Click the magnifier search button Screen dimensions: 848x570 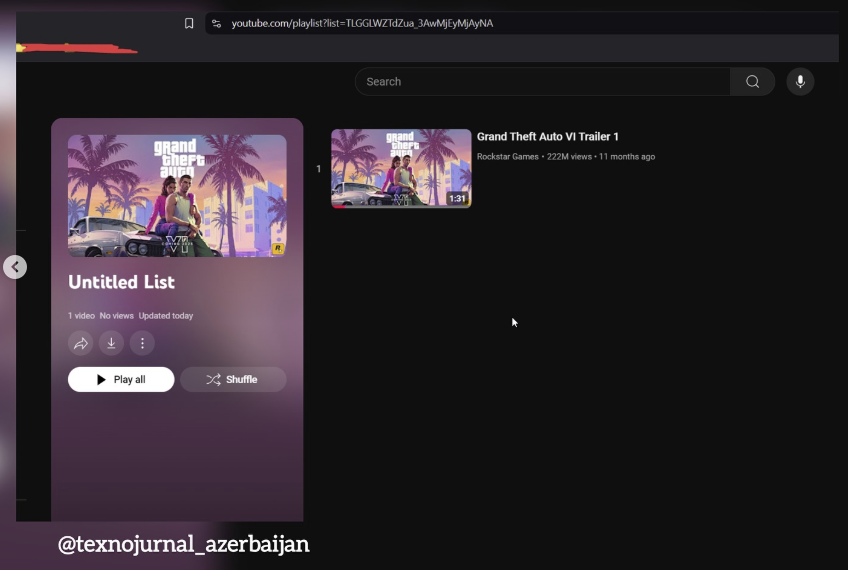752,82
